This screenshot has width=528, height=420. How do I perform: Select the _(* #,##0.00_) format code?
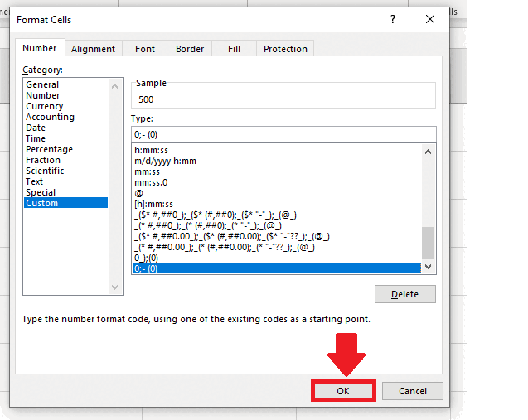277,247
